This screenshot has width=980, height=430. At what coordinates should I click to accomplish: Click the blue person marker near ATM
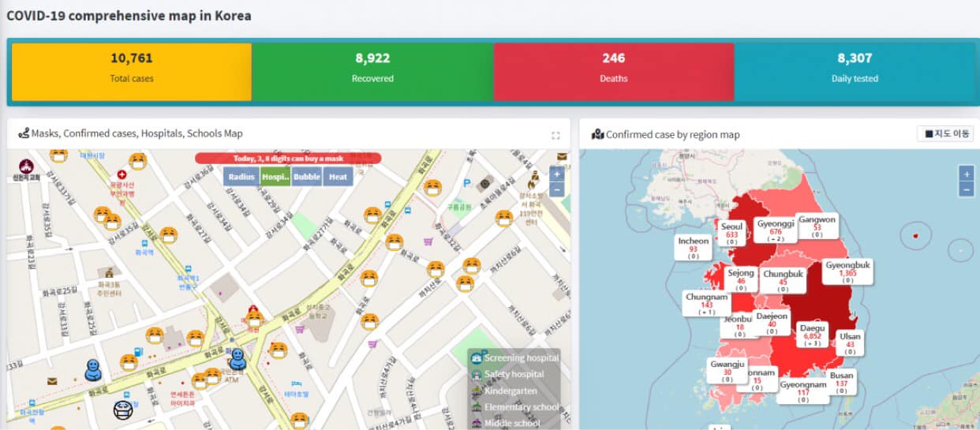click(236, 358)
